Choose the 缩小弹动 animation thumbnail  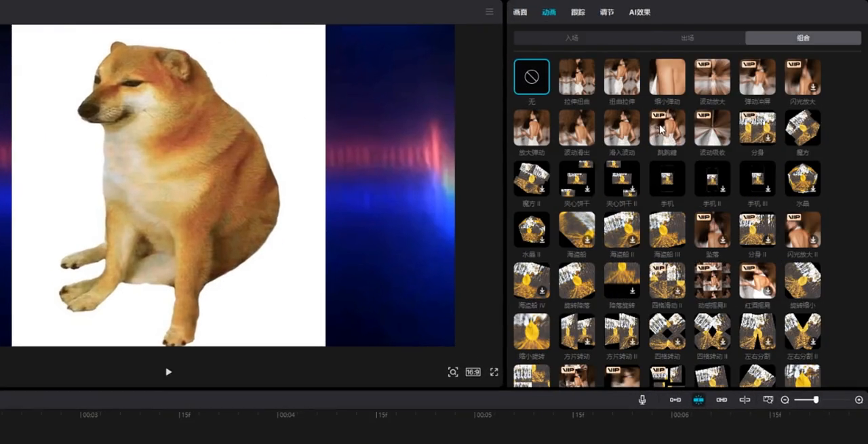[x=667, y=77]
